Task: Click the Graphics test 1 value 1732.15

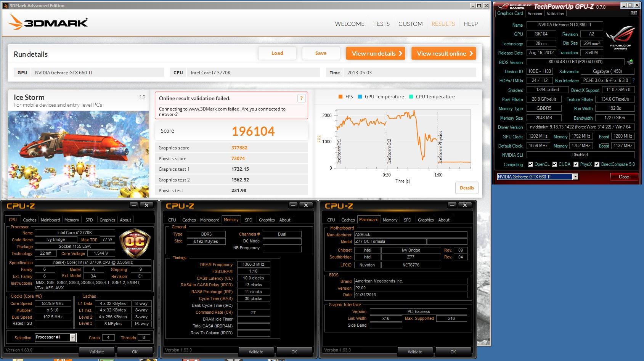Action: [x=240, y=169]
